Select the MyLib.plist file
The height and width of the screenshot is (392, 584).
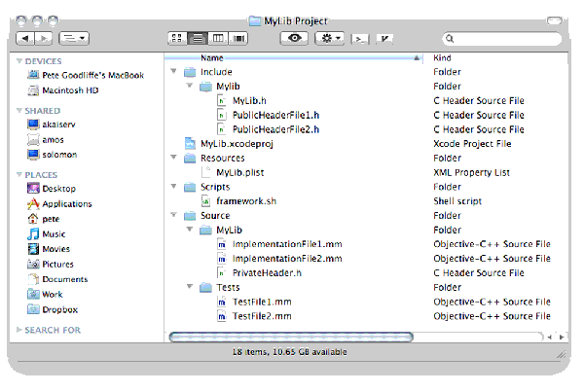(x=233, y=173)
